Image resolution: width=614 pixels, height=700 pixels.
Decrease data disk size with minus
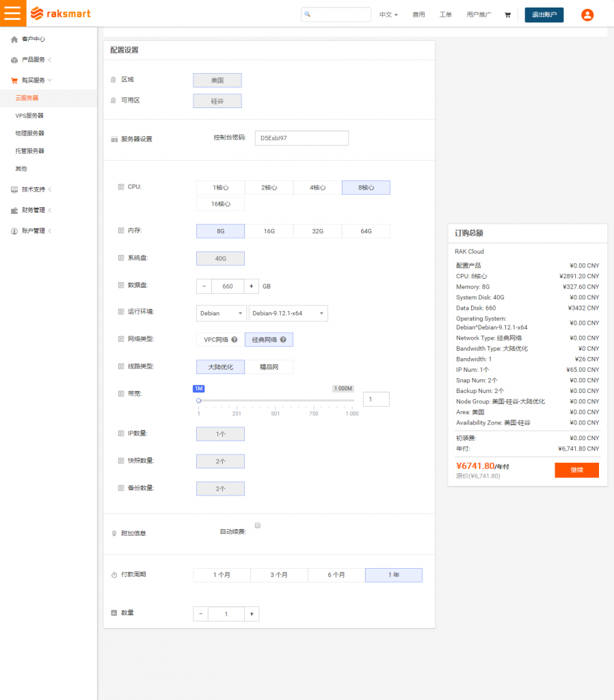(204, 286)
